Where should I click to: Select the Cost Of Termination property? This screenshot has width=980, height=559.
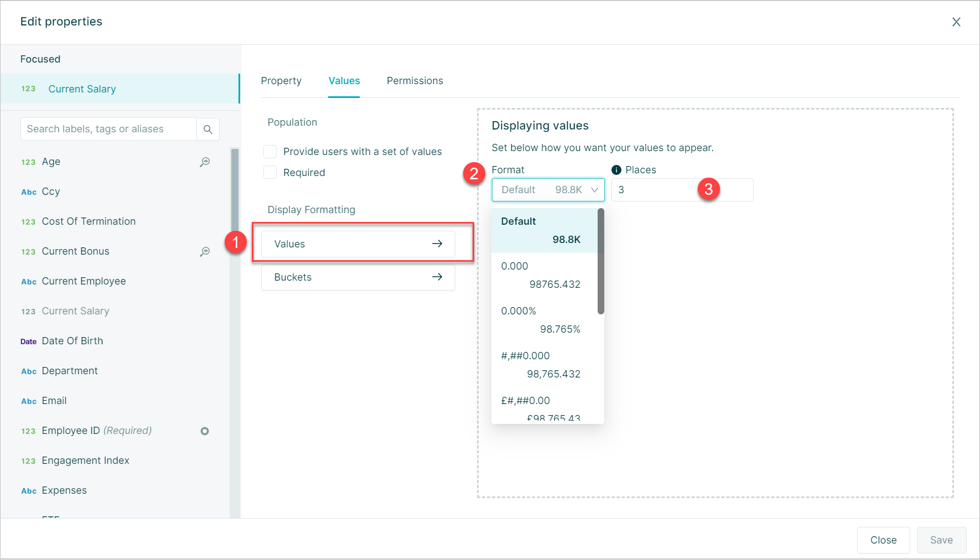point(115,221)
